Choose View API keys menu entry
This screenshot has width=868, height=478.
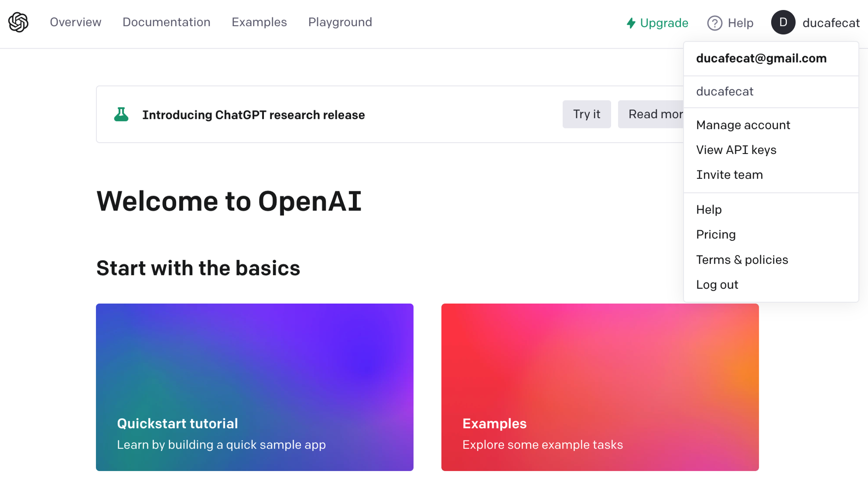pyautogui.click(x=771, y=150)
